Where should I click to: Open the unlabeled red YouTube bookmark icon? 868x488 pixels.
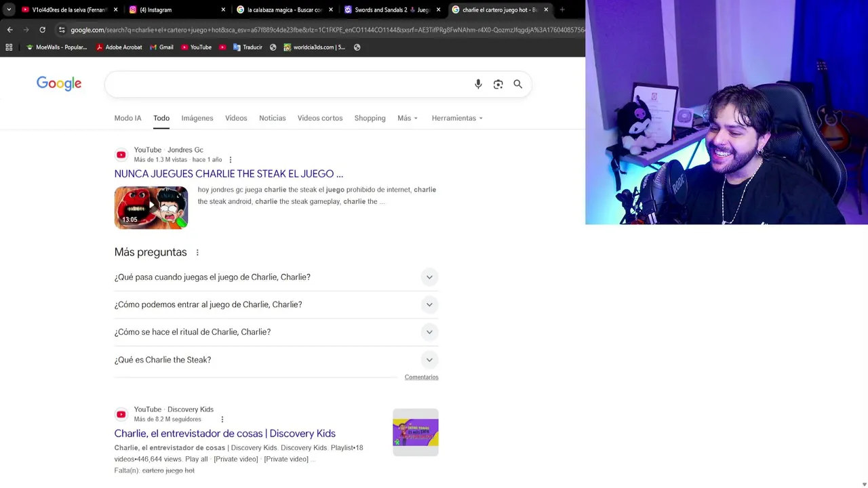click(222, 47)
